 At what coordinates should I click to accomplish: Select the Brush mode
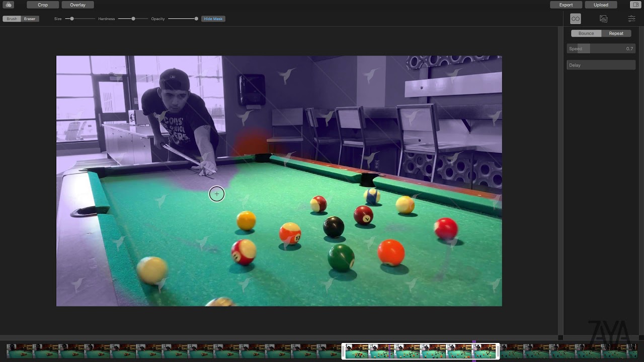(x=12, y=19)
